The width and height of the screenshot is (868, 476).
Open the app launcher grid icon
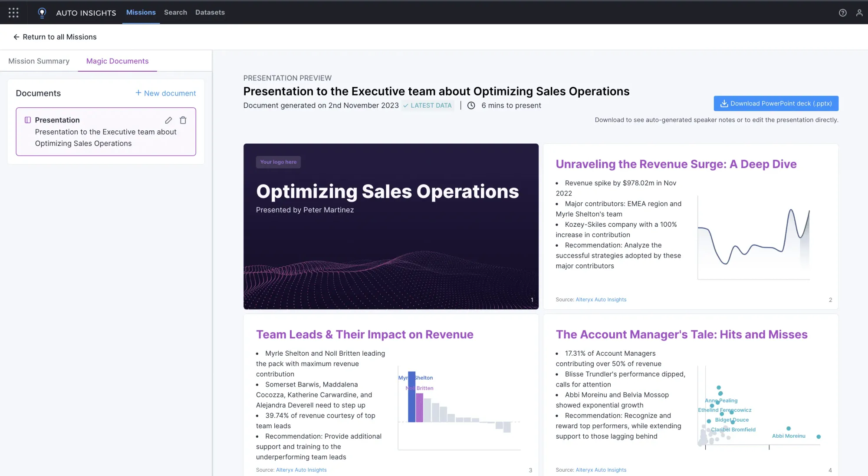13,13
